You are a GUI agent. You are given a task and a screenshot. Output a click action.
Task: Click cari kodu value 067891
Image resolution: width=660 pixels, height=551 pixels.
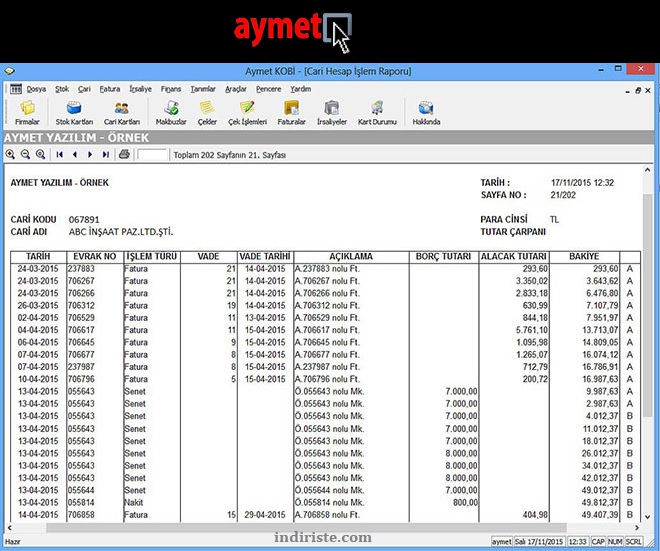coord(84,219)
